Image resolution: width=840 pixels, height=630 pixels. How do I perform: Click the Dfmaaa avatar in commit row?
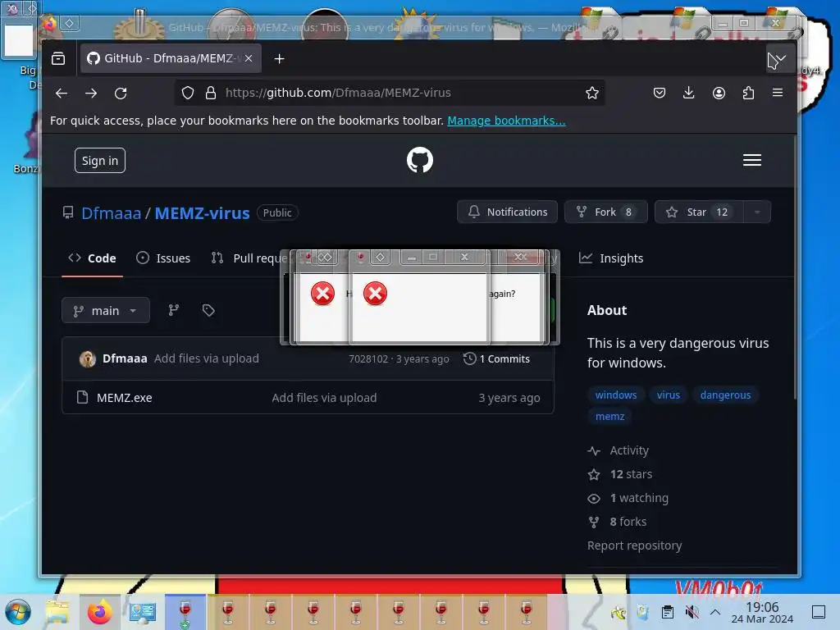(x=87, y=359)
